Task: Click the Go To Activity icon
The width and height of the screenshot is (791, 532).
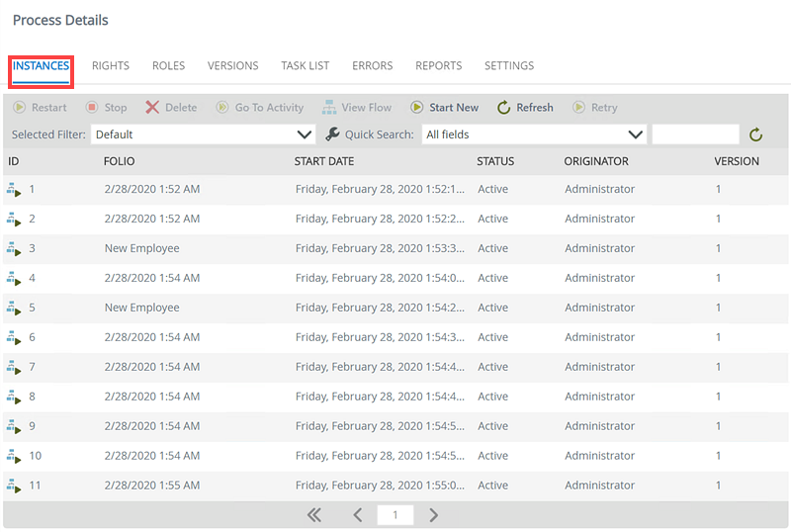Action: [x=222, y=108]
